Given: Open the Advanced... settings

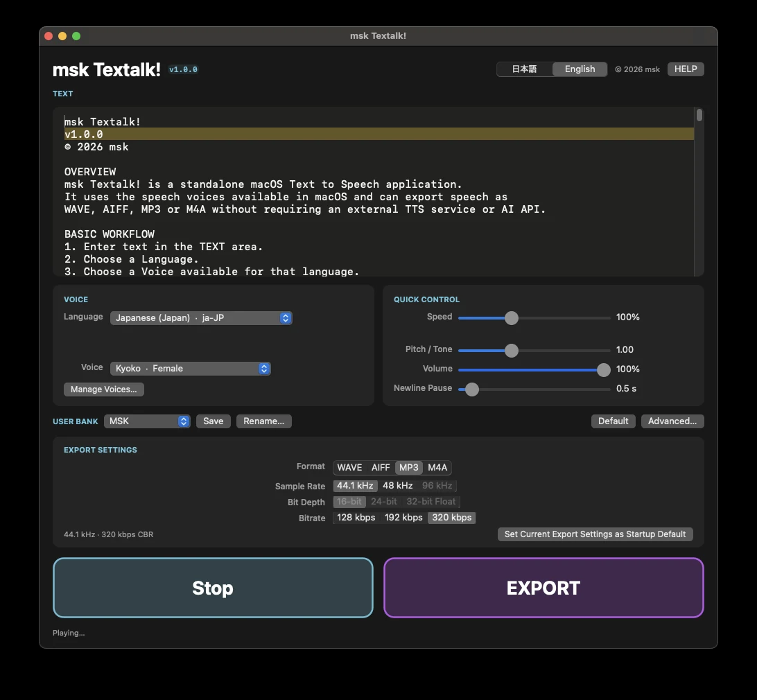Looking at the screenshot, I should tap(672, 421).
